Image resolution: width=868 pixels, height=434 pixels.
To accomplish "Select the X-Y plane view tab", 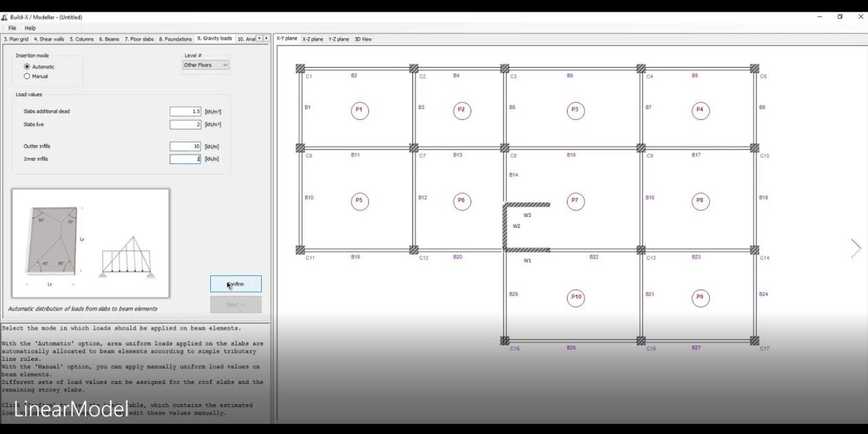I will pos(287,38).
